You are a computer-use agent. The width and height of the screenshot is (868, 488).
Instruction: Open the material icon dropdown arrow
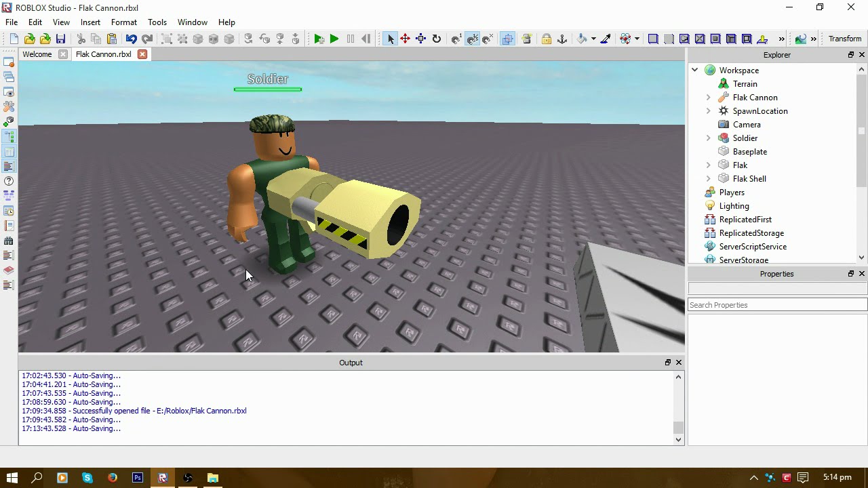click(x=637, y=39)
